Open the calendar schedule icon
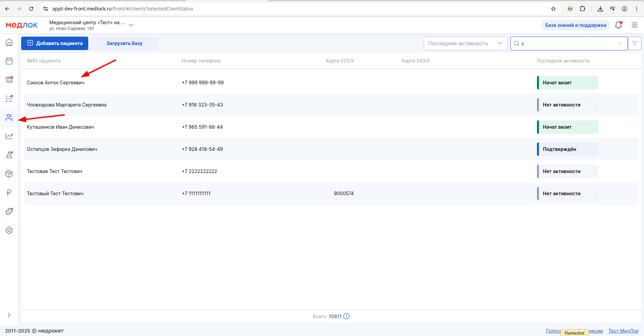Image resolution: width=644 pixels, height=336 pixels. [x=9, y=61]
